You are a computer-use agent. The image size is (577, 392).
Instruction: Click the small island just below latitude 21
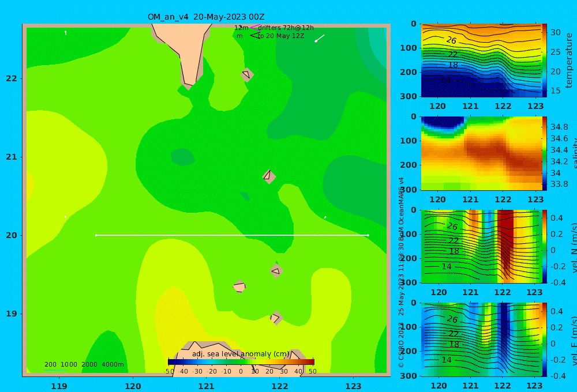[269, 176]
